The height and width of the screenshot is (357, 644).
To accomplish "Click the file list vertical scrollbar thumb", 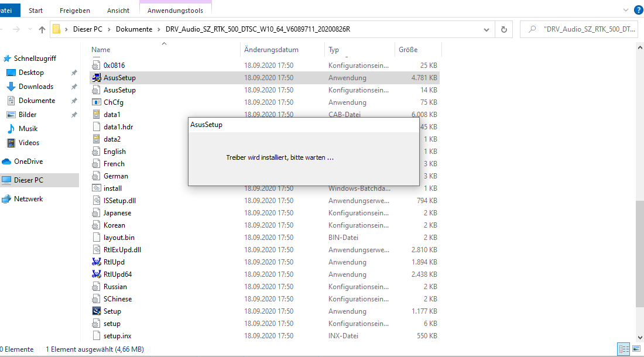I will [x=639, y=253].
